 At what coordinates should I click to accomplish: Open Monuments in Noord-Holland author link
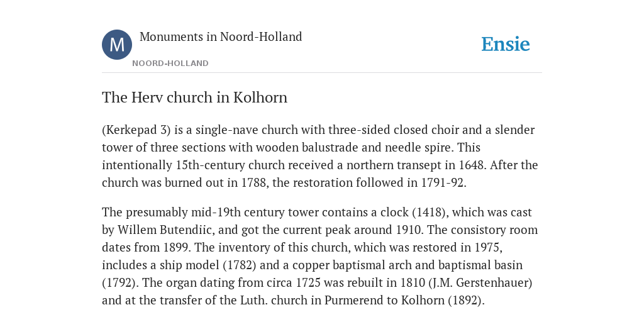pyautogui.click(x=221, y=36)
